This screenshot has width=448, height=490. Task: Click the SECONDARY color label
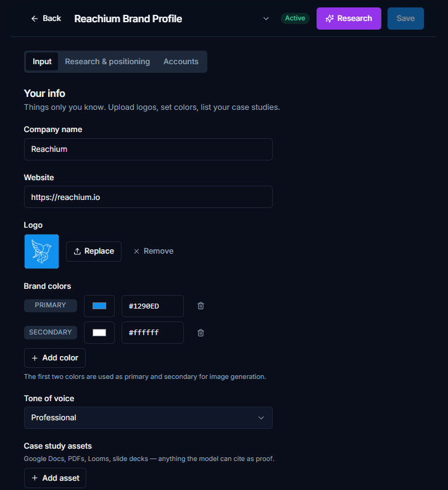coord(51,333)
